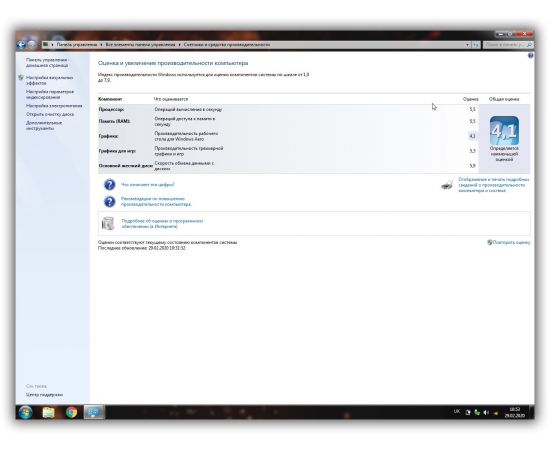Select the Основной жесткий диск row label

tap(126, 166)
